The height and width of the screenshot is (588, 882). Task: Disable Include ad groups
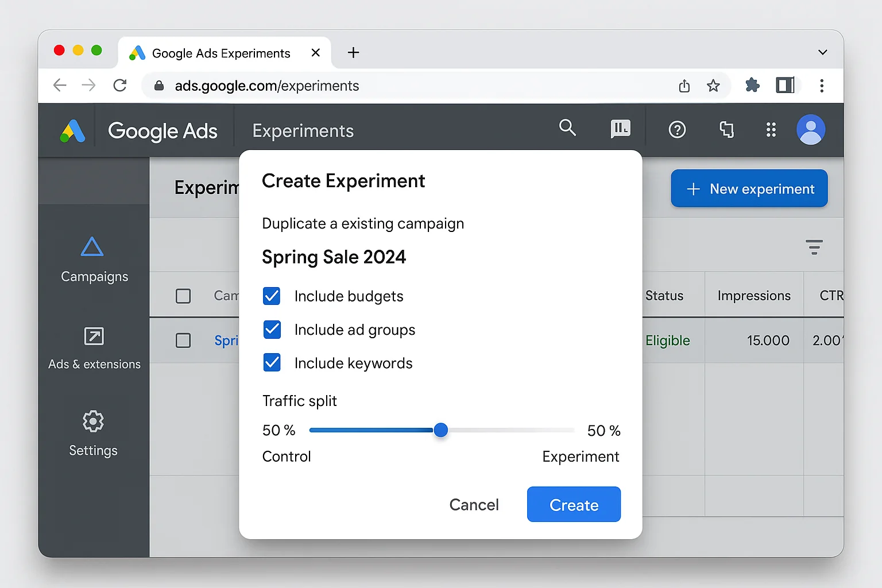(x=271, y=329)
